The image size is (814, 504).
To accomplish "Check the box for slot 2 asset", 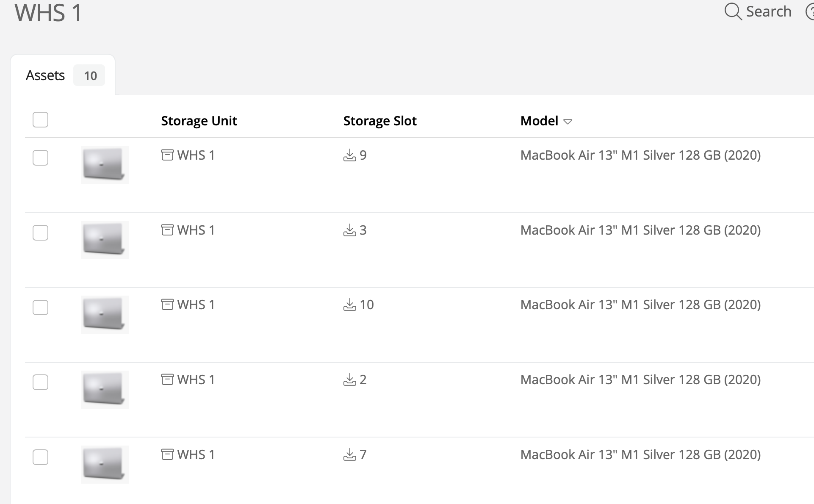I will click(40, 382).
